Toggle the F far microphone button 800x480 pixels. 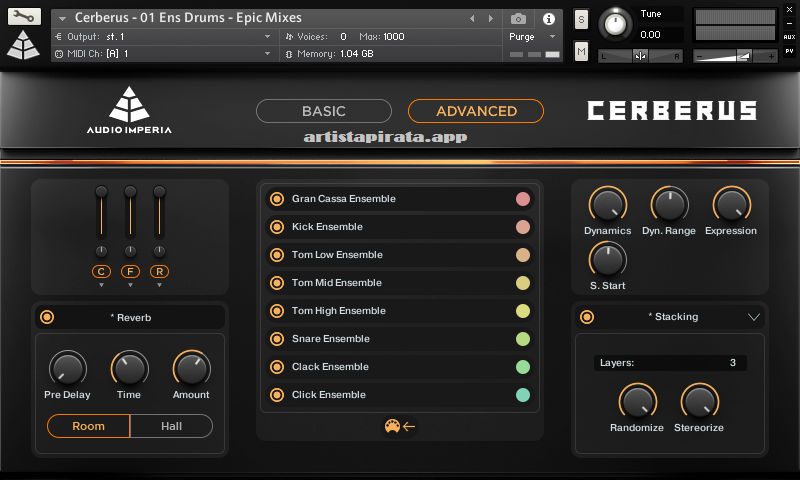tap(130, 272)
